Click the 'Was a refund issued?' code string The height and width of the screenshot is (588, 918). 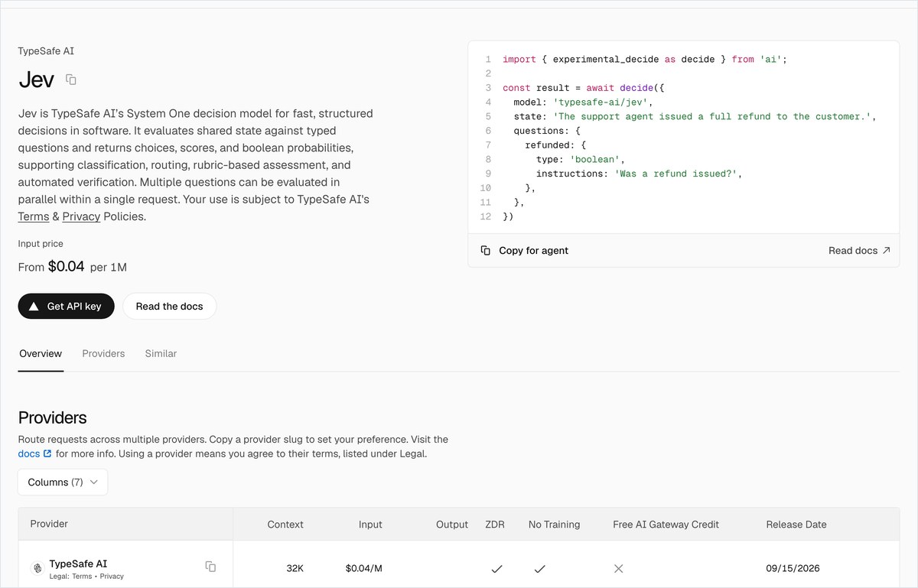676,174
